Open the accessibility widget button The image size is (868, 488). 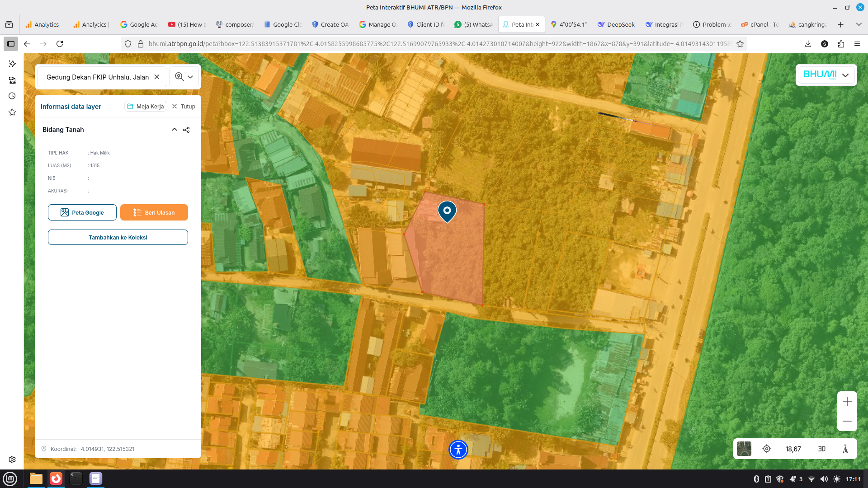[458, 450]
